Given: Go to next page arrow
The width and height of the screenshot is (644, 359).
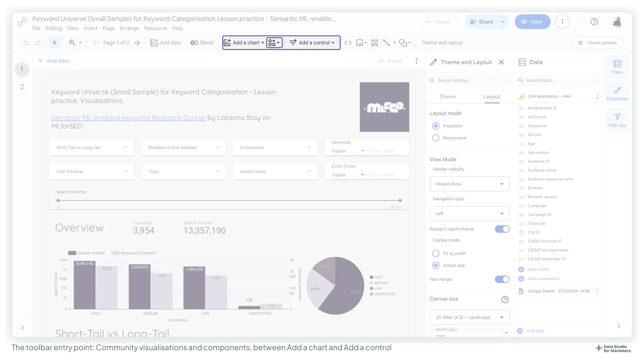Looking at the screenshot, I should [x=137, y=43].
